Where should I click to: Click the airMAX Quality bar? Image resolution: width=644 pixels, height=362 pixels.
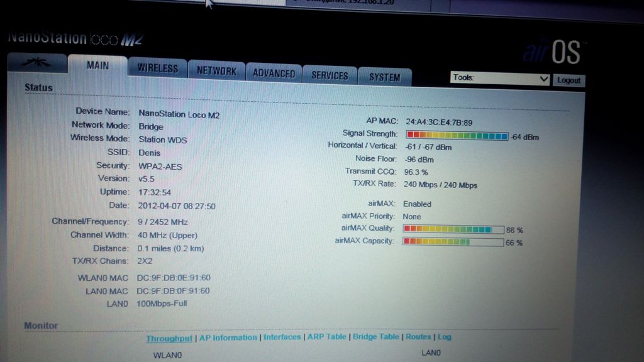point(453,229)
